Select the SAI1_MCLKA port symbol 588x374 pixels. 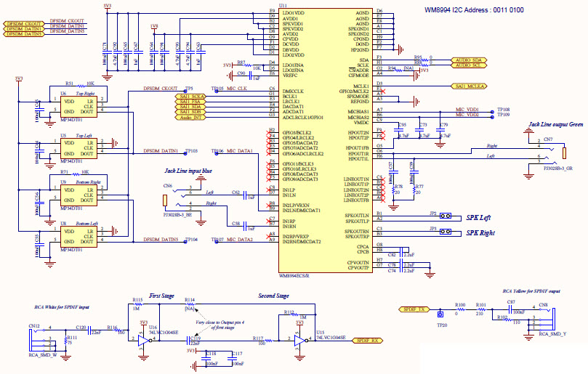tap(468, 86)
